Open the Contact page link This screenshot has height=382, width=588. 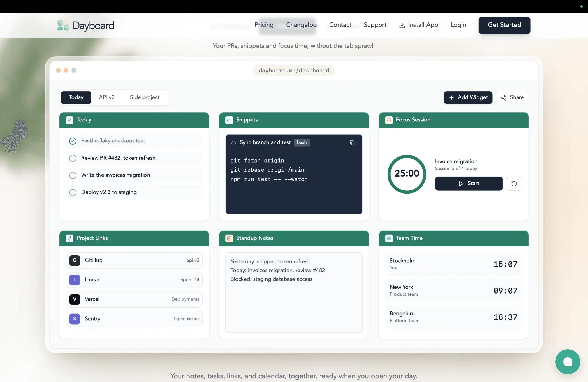340,25
